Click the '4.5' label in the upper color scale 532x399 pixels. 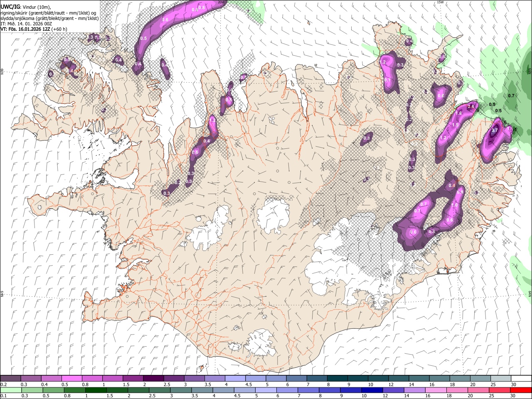(249, 384)
